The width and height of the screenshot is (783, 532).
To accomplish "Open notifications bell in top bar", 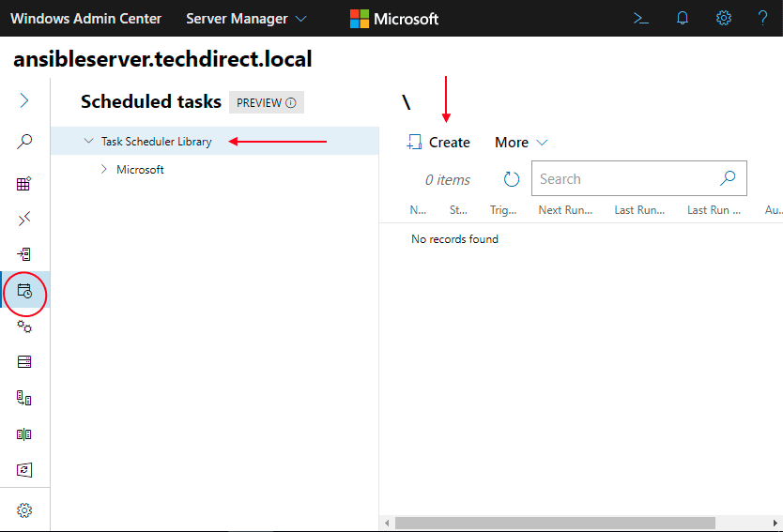I will point(683,18).
